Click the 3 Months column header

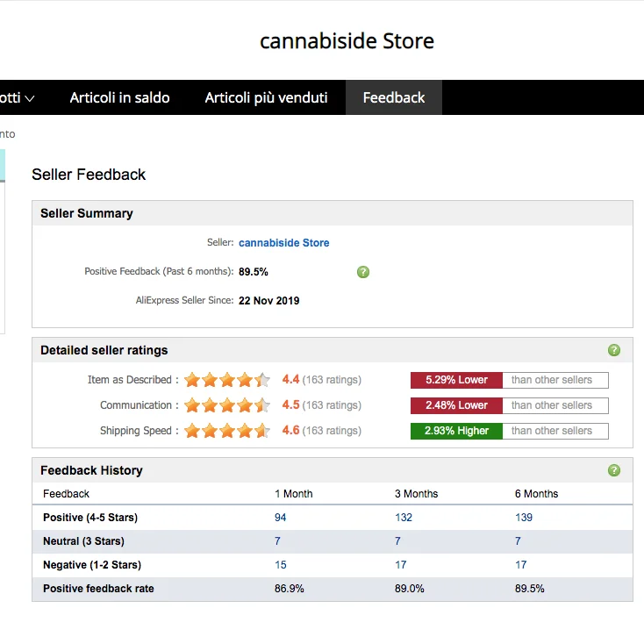point(417,494)
